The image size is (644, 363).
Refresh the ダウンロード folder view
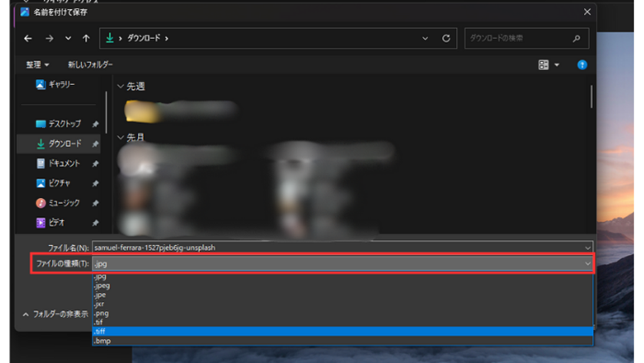pyautogui.click(x=446, y=38)
